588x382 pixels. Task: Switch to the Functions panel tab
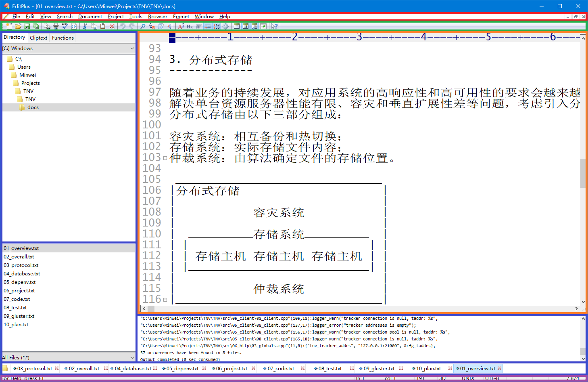coord(63,38)
